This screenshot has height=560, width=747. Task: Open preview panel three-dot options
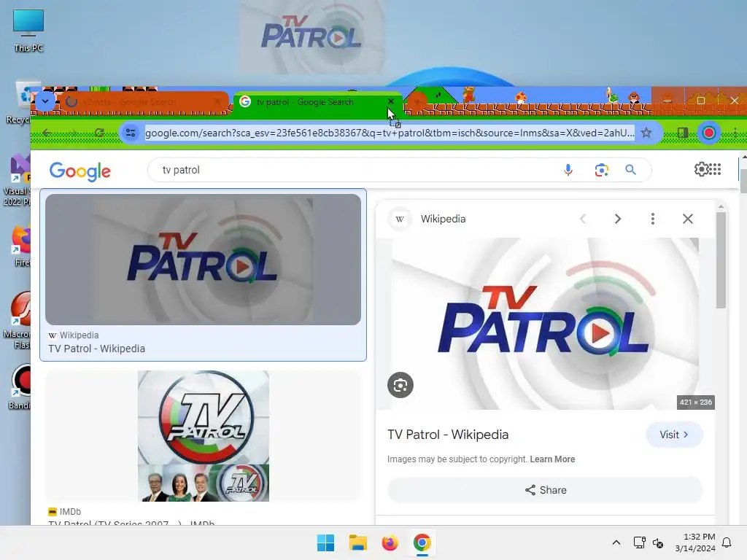click(x=653, y=219)
